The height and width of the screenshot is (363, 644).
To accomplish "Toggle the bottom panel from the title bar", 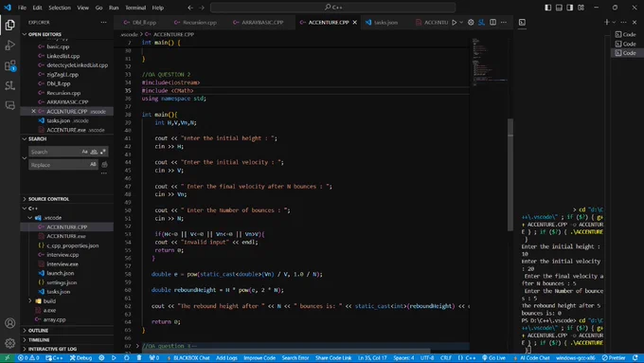I will point(559,8).
